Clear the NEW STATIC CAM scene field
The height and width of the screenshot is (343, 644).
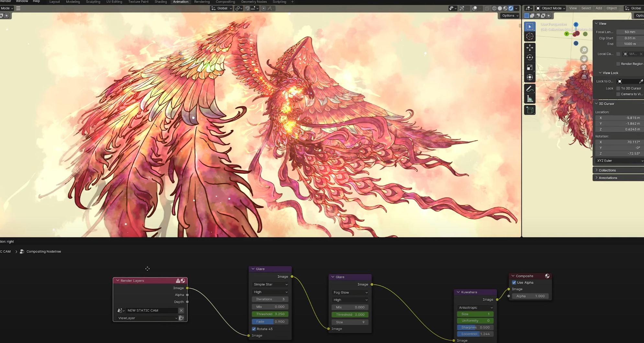[x=181, y=311]
